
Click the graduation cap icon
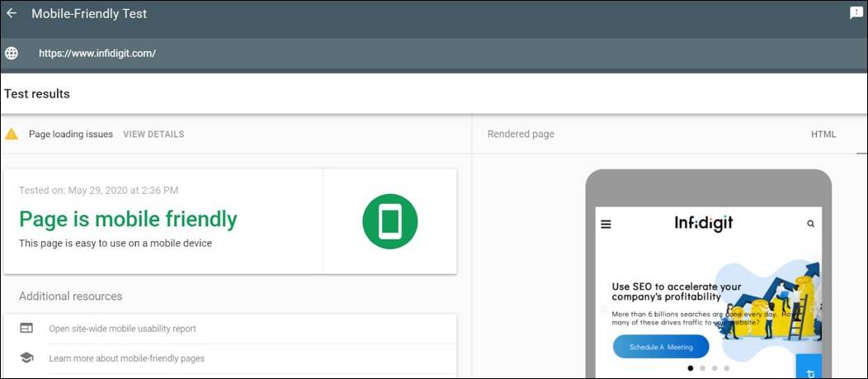(26, 358)
